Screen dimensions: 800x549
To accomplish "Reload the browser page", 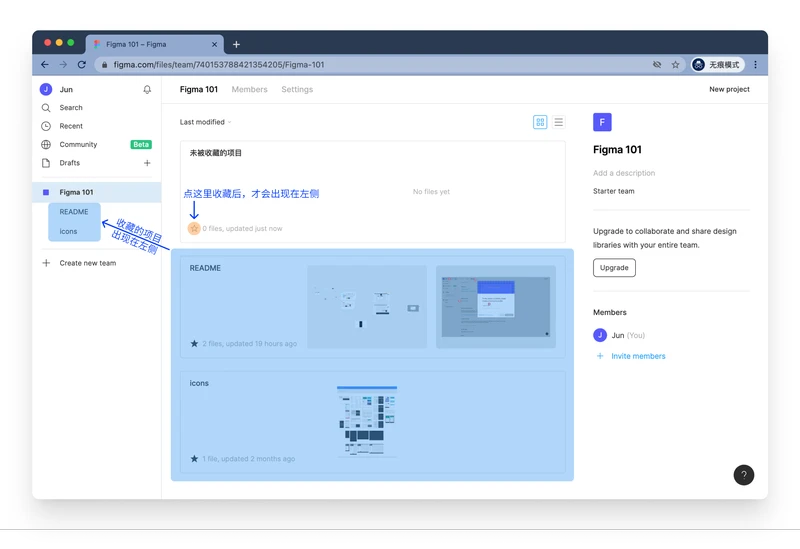I will click(x=82, y=65).
